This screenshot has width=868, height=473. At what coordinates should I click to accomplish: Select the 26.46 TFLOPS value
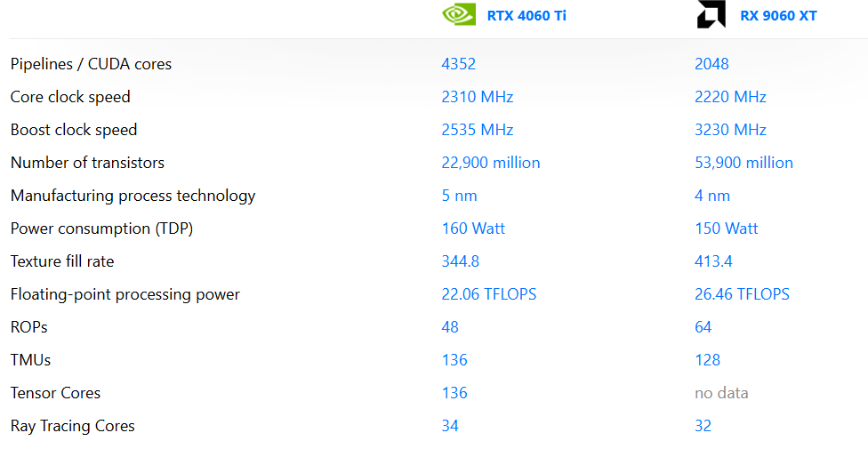pos(742,294)
